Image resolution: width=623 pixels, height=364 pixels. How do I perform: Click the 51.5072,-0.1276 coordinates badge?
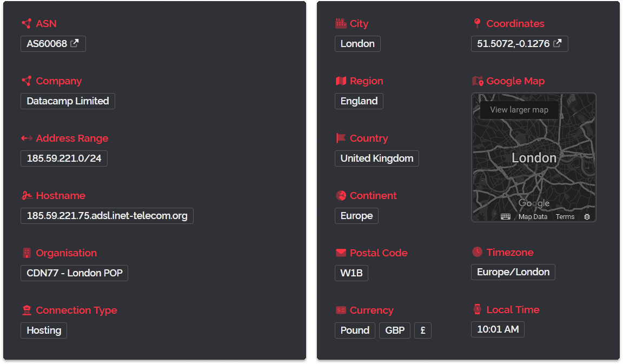tap(513, 44)
